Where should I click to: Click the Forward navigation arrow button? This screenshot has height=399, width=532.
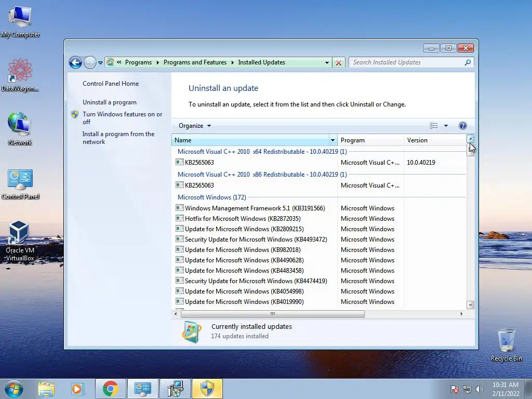click(90, 62)
